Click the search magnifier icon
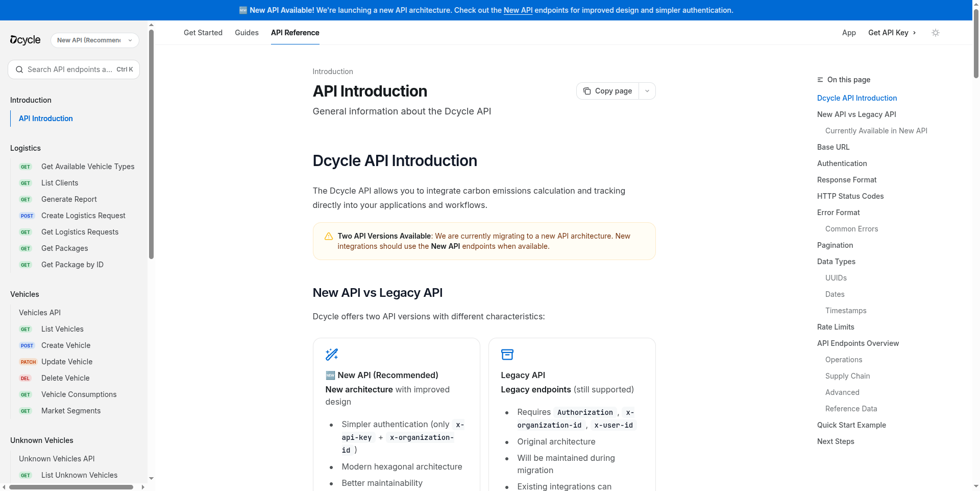The height and width of the screenshot is (491, 980). tap(19, 69)
